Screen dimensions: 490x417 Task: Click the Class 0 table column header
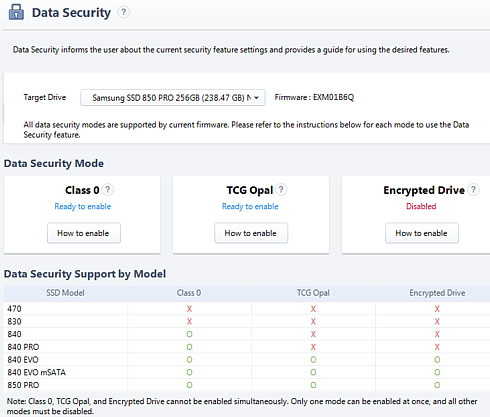(x=189, y=293)
